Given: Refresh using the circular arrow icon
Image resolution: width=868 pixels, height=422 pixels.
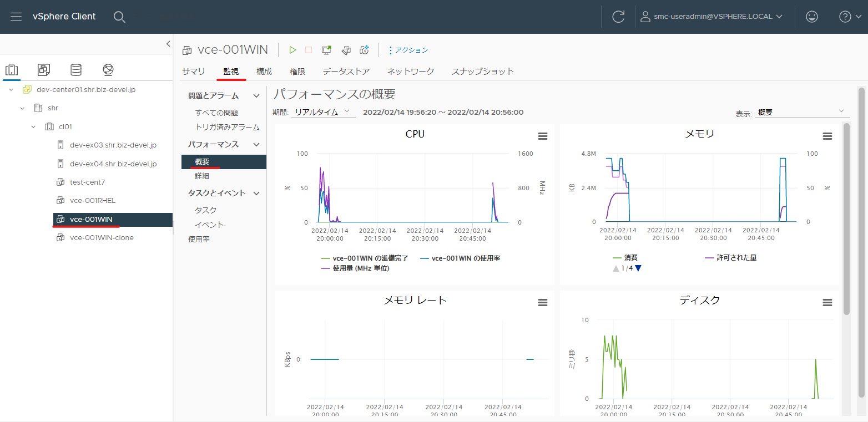Looking at the screenshot, I should [618, 17].
